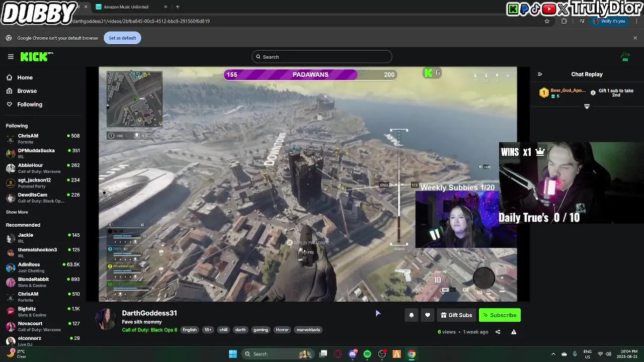Open DPMuddaSucka channel
This screenshot has height=362, width=644.
pyautogui.click(x=43, y=153)
